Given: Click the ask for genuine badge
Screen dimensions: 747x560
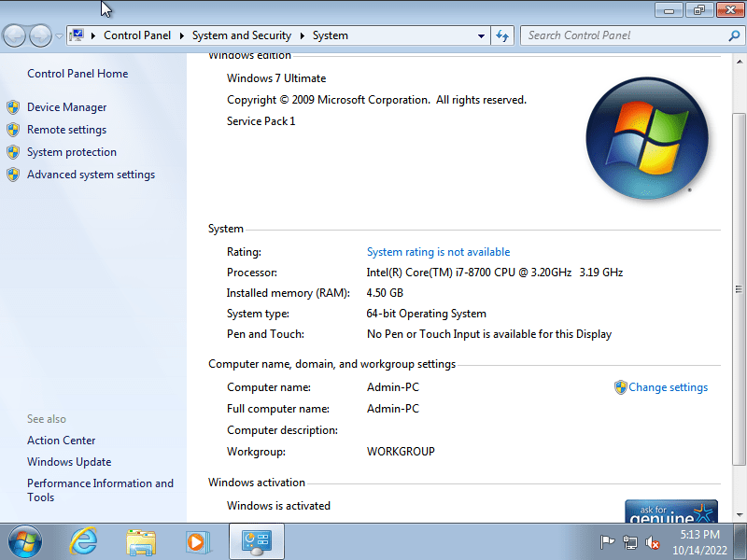Looking at the screenshot, I should (x=671, y=511).
